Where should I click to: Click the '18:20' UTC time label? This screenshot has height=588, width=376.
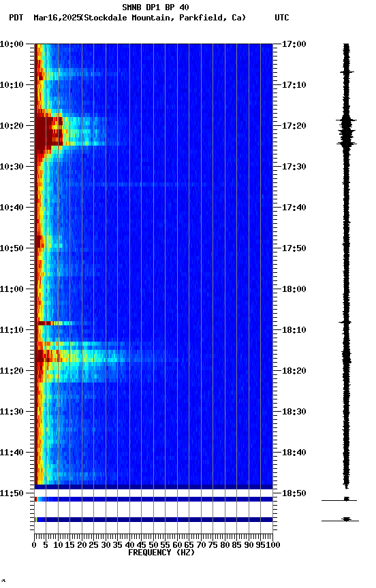(294, 372)
